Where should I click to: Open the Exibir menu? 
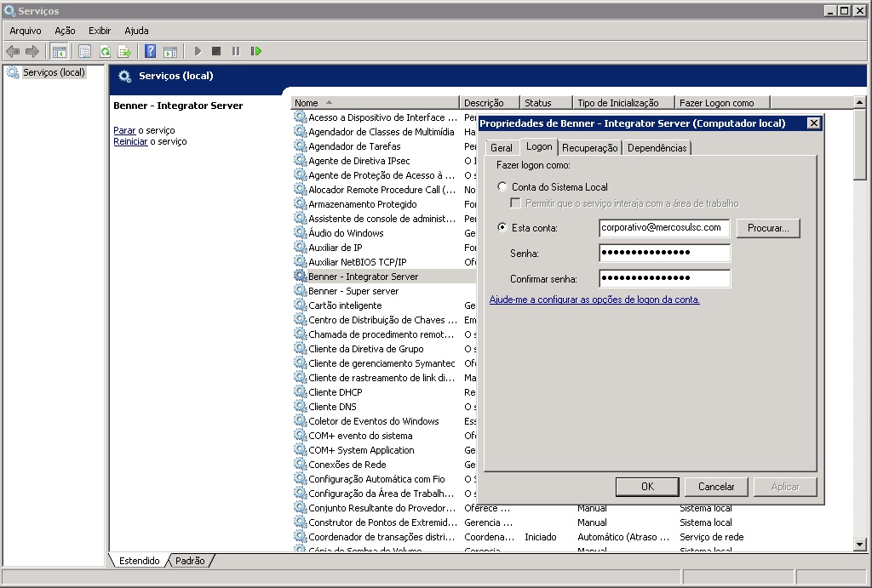coord(100,31)
